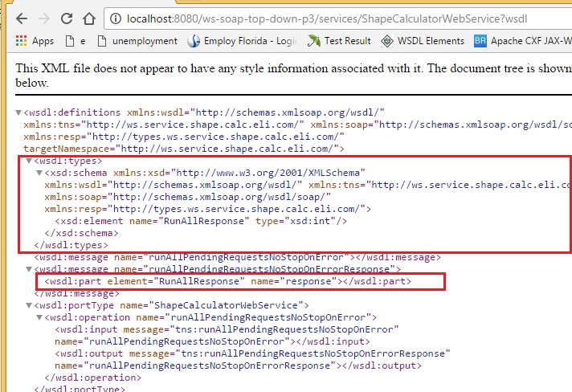Open the unemployment bookmark
The height and width of the screenshot is (392, 572).
click(x=138, y=41)
